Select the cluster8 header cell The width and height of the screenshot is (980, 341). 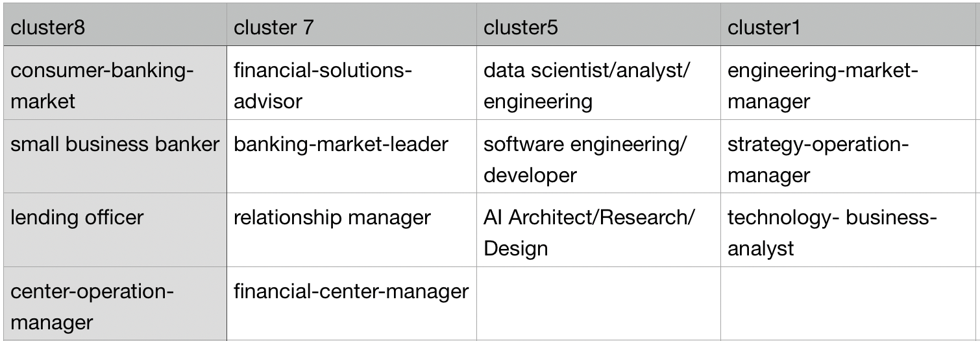click(114, 27)
